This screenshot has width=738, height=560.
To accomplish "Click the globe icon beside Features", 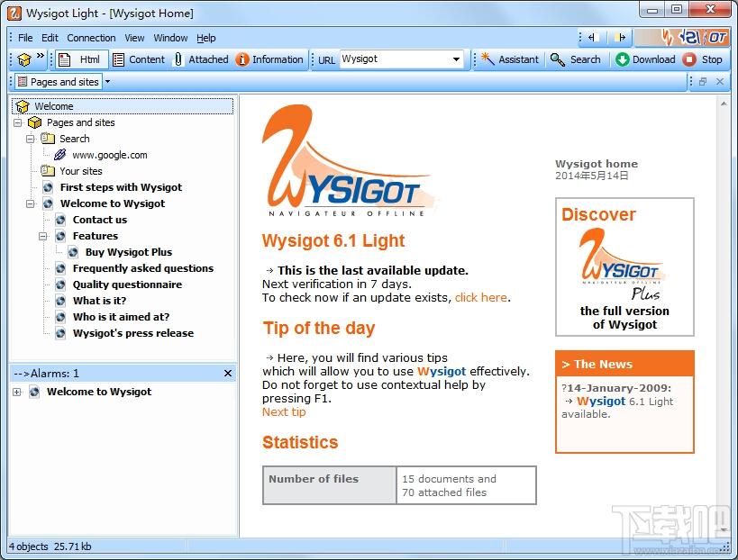I will tap(60, 236).
